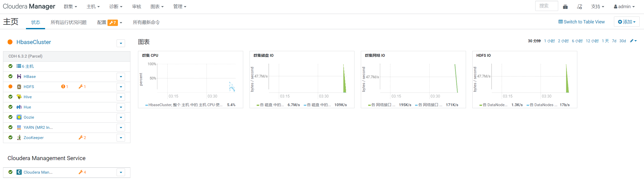
Task: Click Cloudera Management green health check
Action: 10,172
